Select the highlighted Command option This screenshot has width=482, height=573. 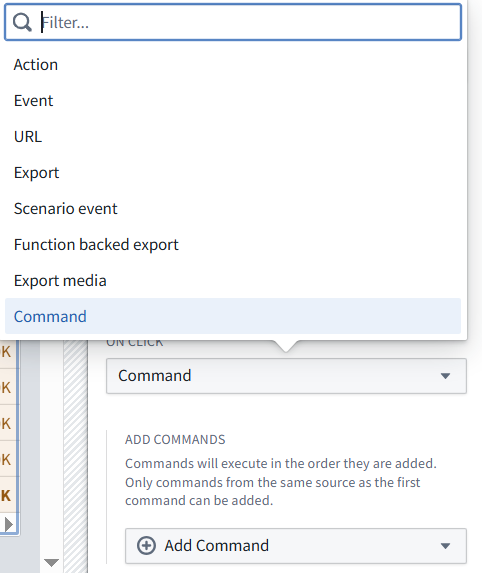[x=233, y=316]
